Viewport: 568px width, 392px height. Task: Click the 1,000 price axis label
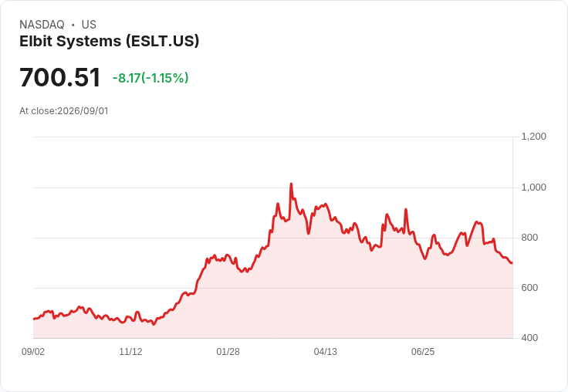(533, 188)
